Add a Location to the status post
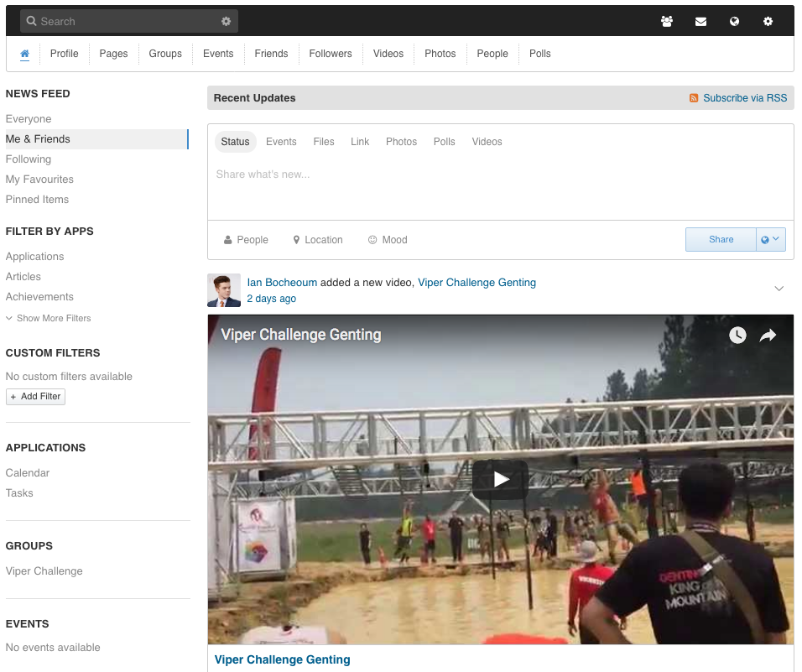The width and height of the screenshot is (802, 672). coord(317,240)
